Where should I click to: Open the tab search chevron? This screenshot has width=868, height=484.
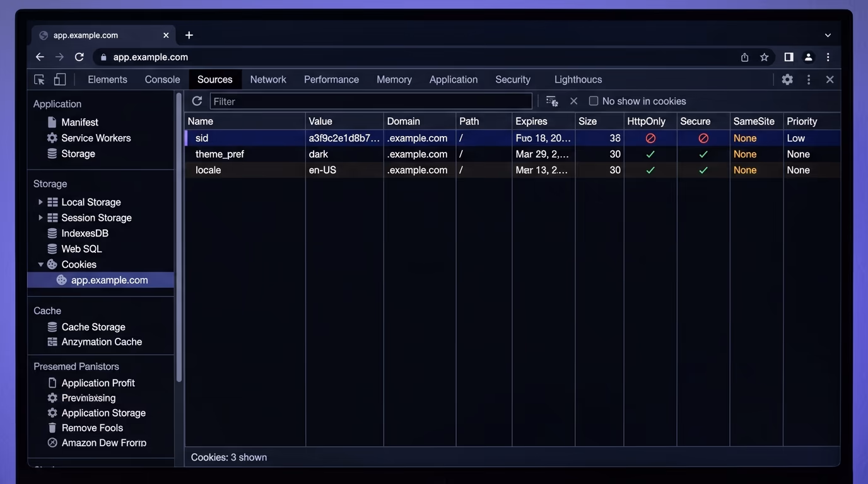(828, 35)
